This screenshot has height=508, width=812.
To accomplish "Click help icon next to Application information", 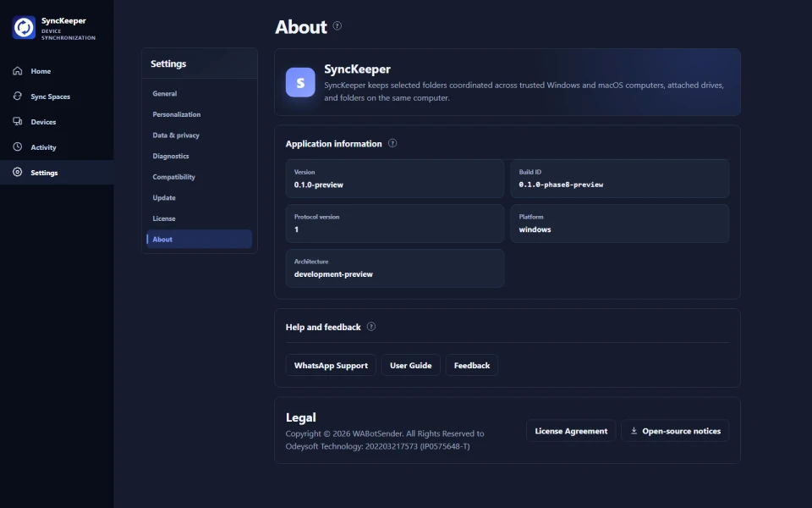I will [392, 143].
